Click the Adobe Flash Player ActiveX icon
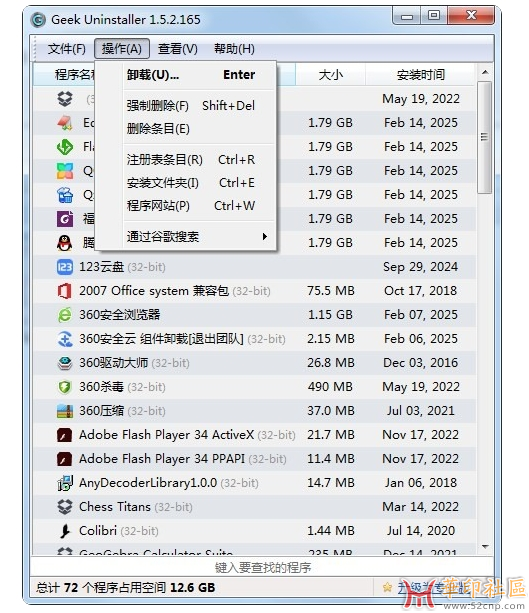Screen dimensions: 529x613 65,435
